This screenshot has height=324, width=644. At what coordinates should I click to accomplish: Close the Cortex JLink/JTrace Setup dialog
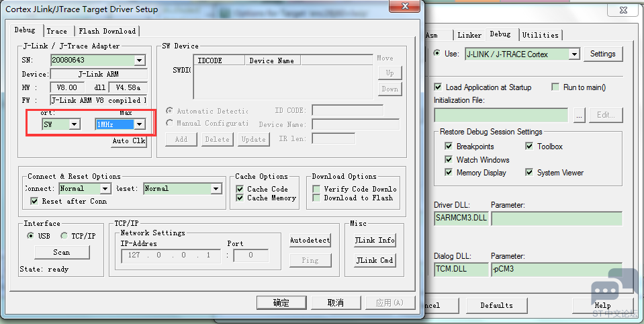[406, 6]
